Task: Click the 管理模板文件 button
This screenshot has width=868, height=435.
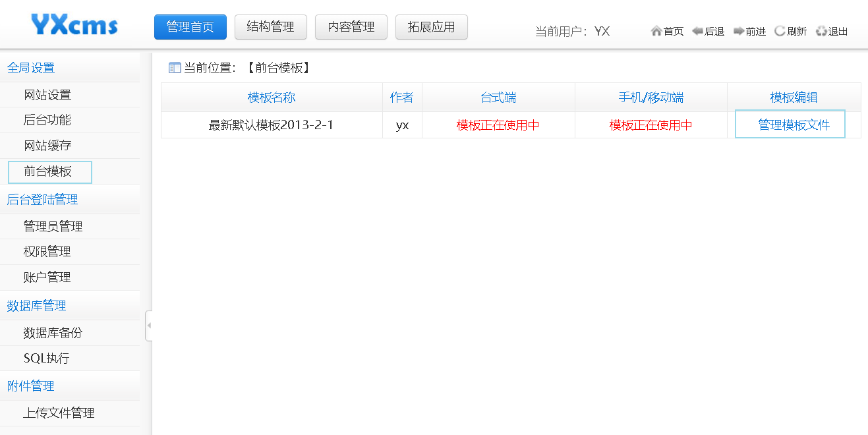Action: tap(790, 124)
